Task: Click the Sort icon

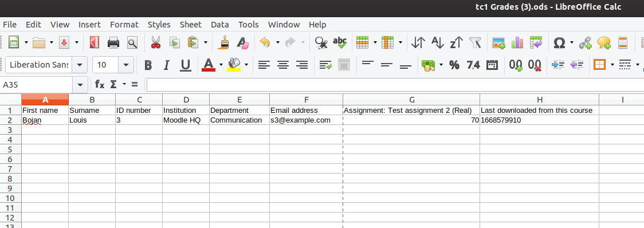Action: (418, 42)
